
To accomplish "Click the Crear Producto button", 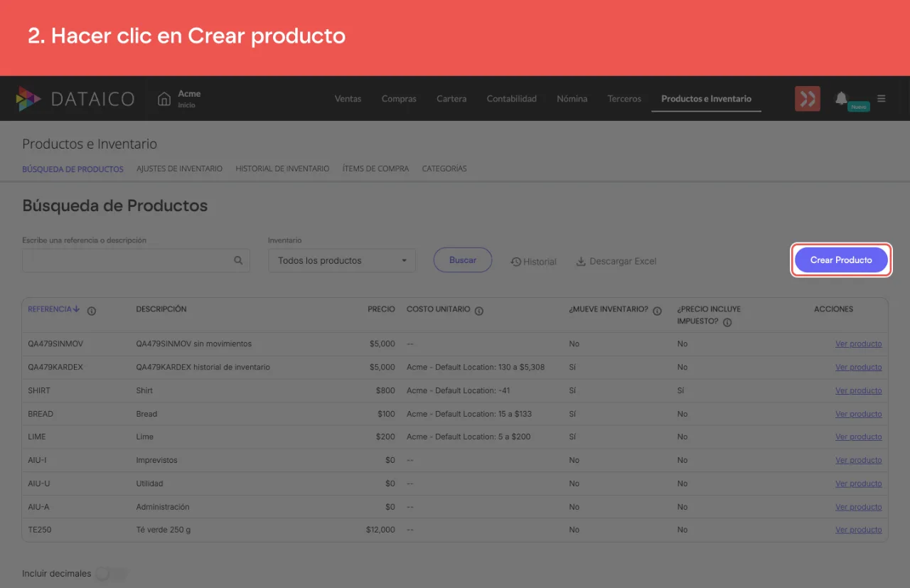I will (841, 260).
